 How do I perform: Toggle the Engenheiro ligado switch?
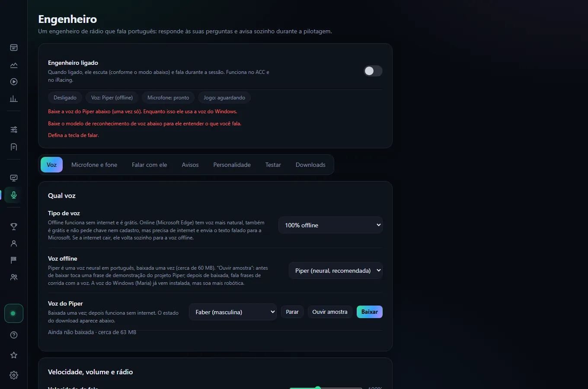click(373, 71)
